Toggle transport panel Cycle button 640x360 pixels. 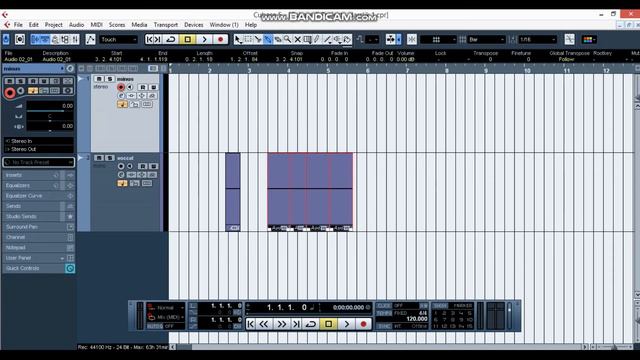tap(311, 324)
